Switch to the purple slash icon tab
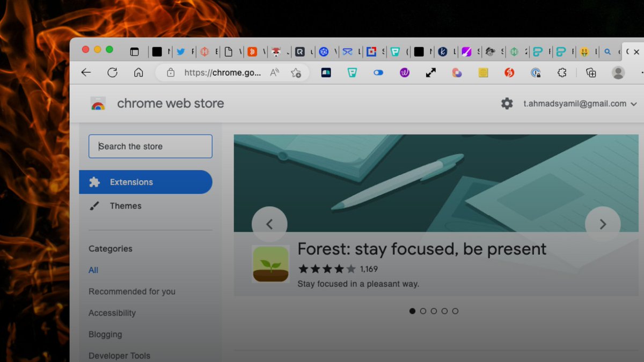Screen dimensions: 644x362 466,52
